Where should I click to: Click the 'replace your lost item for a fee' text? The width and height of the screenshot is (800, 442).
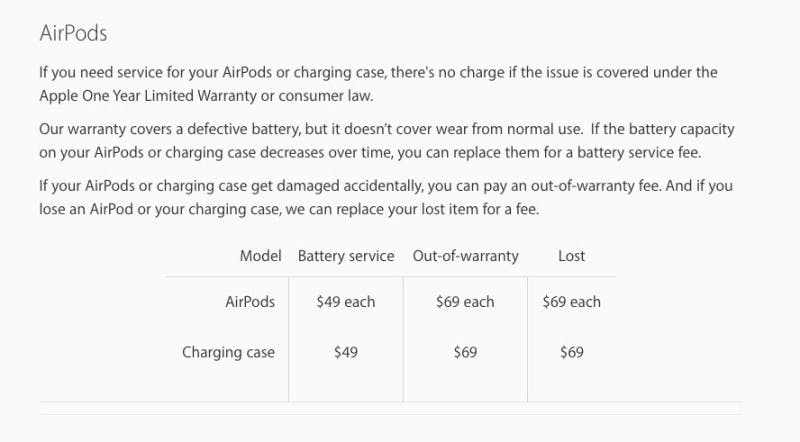pos(437,209)
